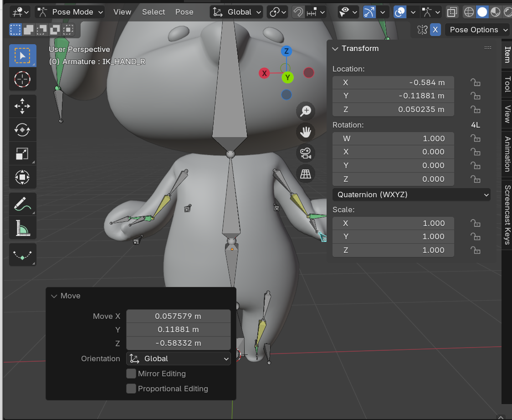The width and height of the screenshot is (512, 420).
Task: Click Move X value field
Action: 179,316
